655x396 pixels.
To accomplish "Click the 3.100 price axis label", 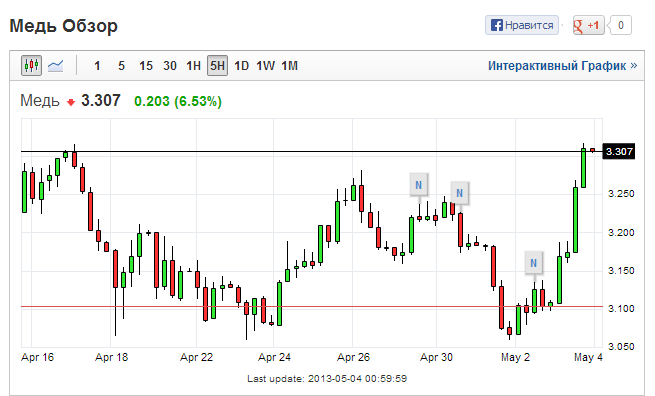I will [x=621, y=309].
